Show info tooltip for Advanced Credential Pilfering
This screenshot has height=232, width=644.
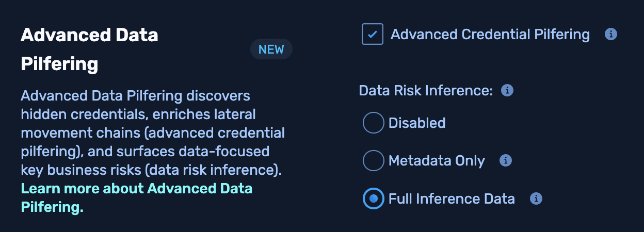click(x=611, y=35)
